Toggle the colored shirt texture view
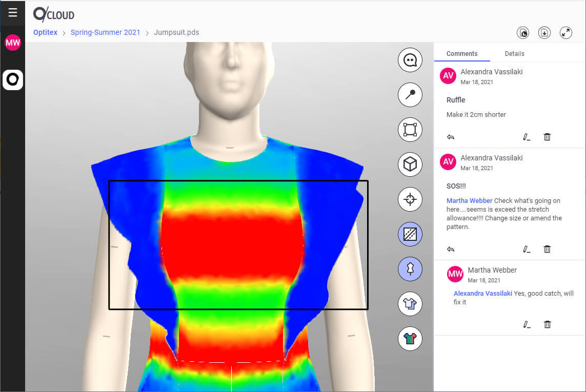 pos(410,339)
